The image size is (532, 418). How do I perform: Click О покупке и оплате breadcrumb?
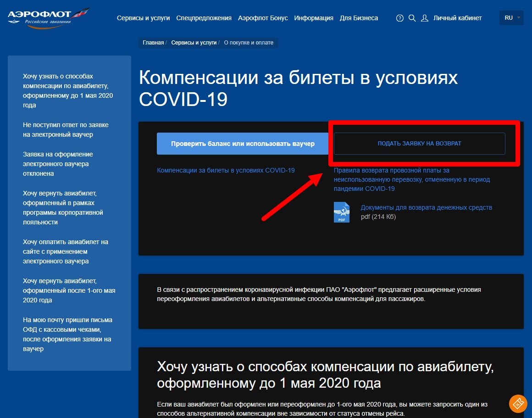pos(249,43)
